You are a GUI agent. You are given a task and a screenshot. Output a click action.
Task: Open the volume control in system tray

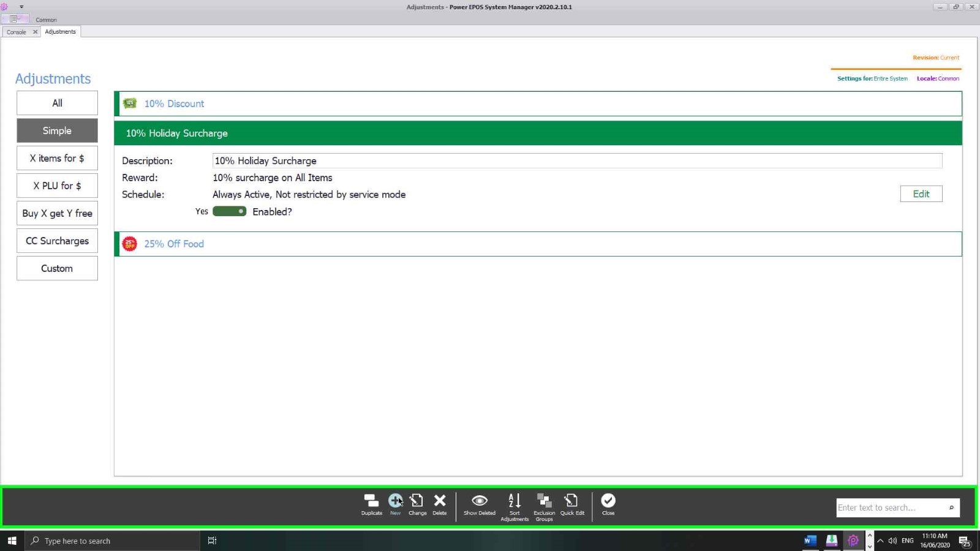(x=892, y=541)
